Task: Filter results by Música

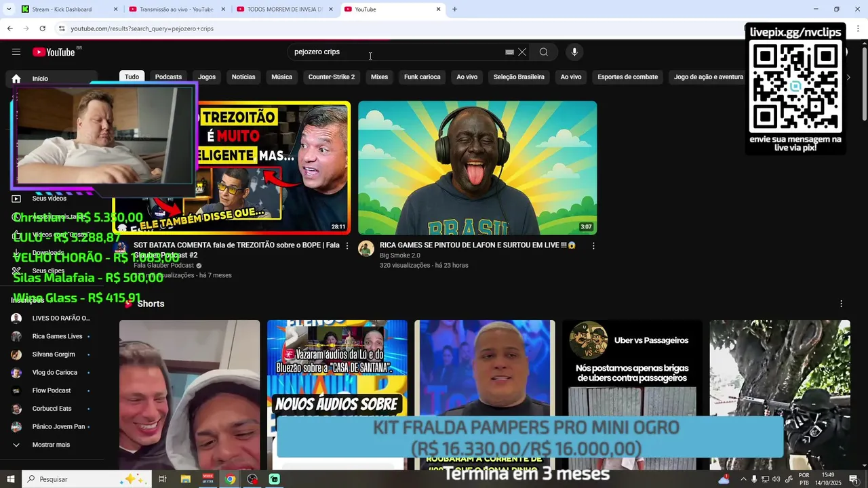Action: (x=281, y=77)
